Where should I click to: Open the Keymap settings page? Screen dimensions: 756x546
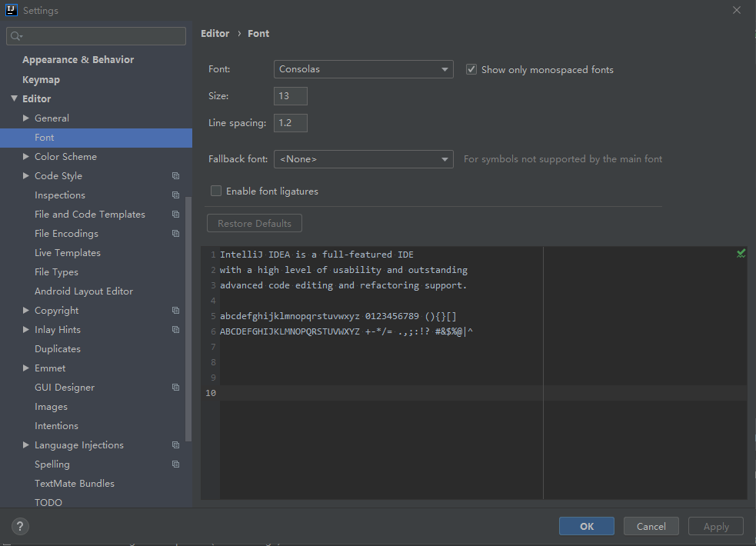[x=41, y=80]
